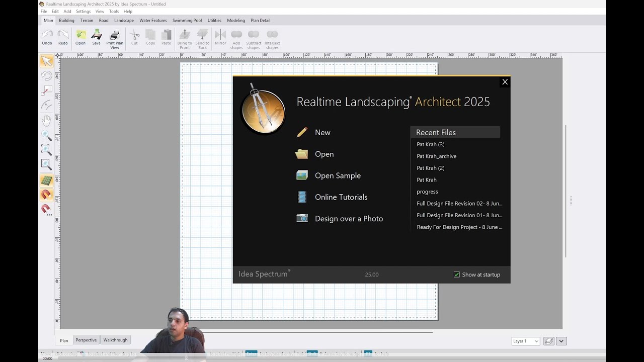644x362 pixels.
Task: Open the Edit menu
Action: click(55, 12)
